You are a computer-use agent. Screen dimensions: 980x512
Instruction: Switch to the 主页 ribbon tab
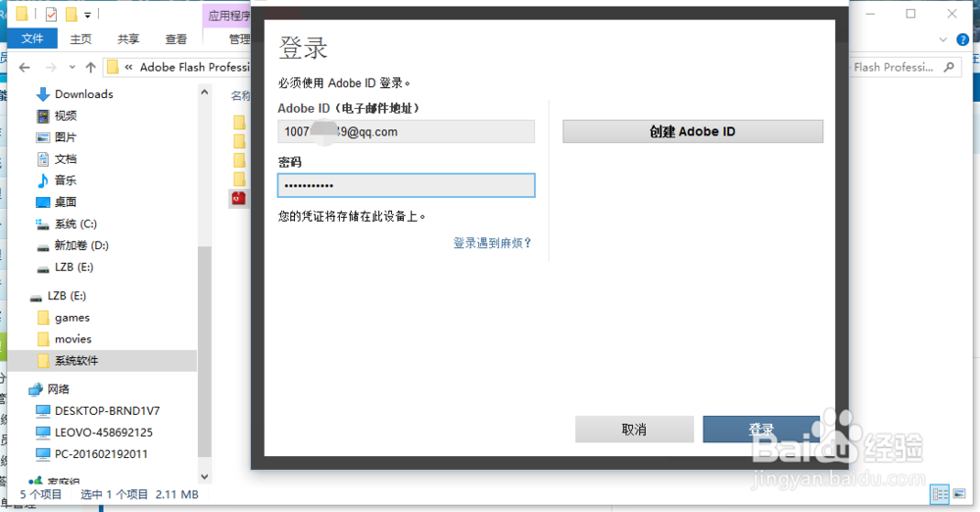point(80,39)
